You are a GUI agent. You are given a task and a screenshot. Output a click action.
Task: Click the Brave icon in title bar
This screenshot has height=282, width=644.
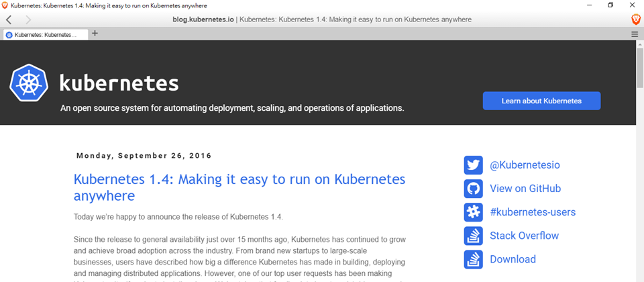[x=5, y=6]
